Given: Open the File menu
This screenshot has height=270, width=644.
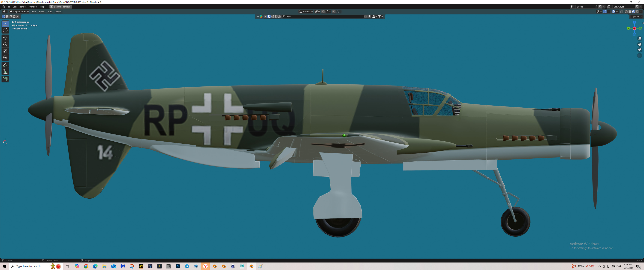Looking at the screenshot, I should coord(8,7).
